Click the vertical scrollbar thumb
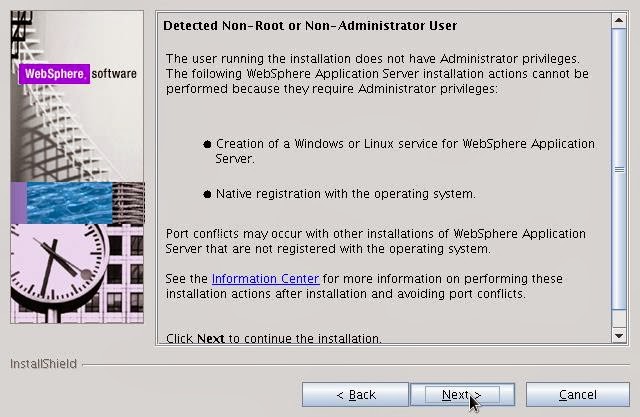The height and width of the screenshot is (417, 640). [619, 169]
